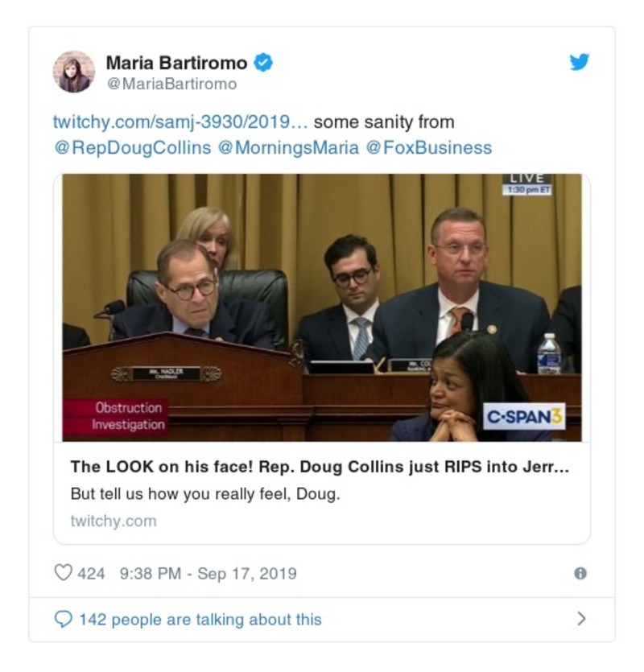Like the tweet with heart icon
The image size is (644, 672).
coord(64,572)
